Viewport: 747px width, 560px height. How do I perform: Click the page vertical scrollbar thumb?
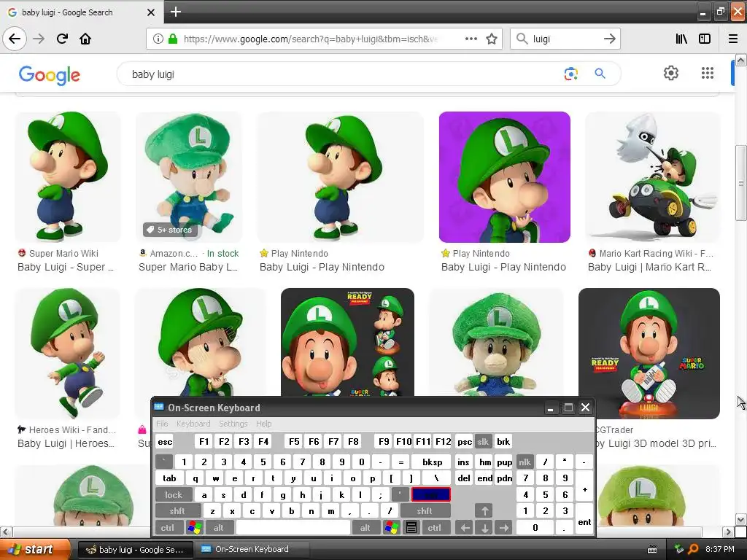[741, 183]
